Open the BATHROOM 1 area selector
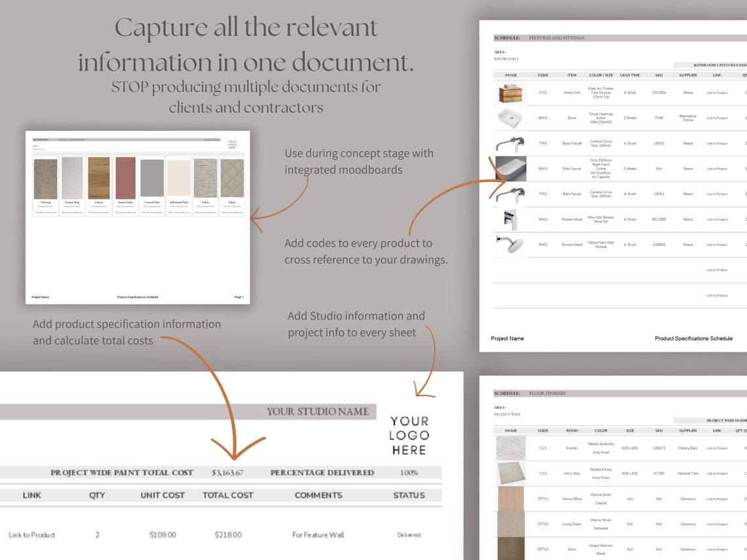The width and height of the screenshot is (747, 560). pos(505,58)
